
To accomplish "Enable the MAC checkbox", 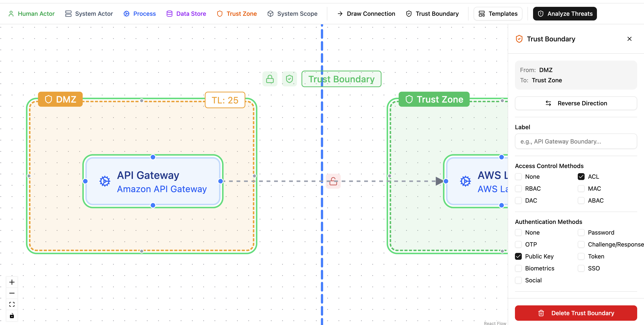I will coord(581,189).
